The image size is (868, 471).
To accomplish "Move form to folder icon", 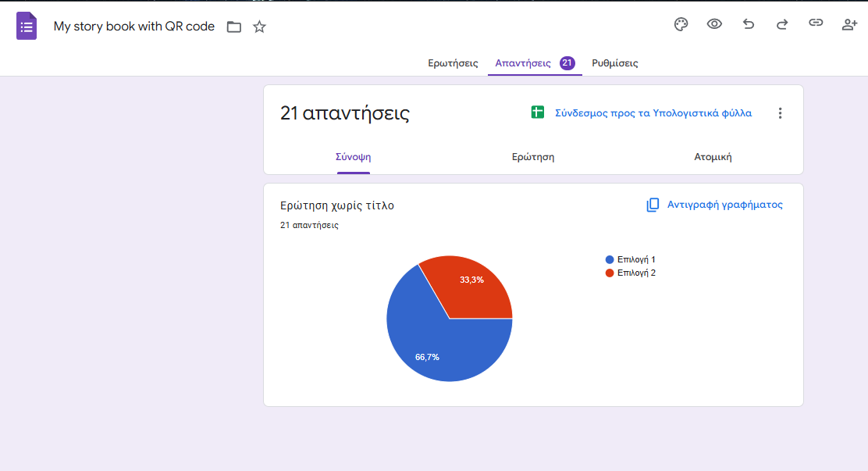I will click(x=234, y=27).
